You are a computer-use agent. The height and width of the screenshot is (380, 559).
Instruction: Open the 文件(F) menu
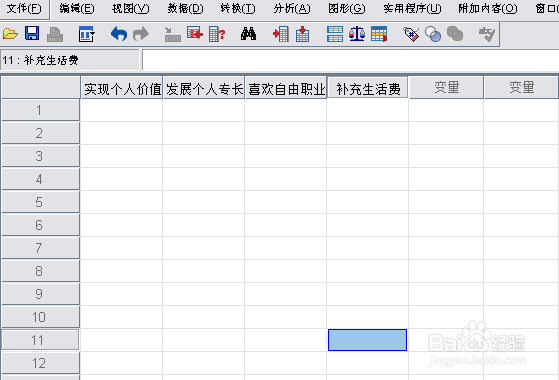coord(24,8)
